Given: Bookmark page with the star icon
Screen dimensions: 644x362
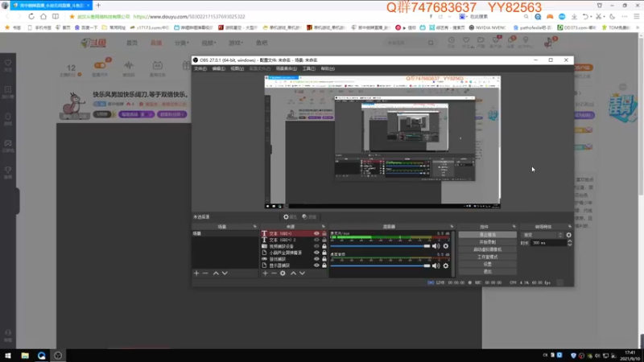Looking at the screenshot, I should 72,17.
